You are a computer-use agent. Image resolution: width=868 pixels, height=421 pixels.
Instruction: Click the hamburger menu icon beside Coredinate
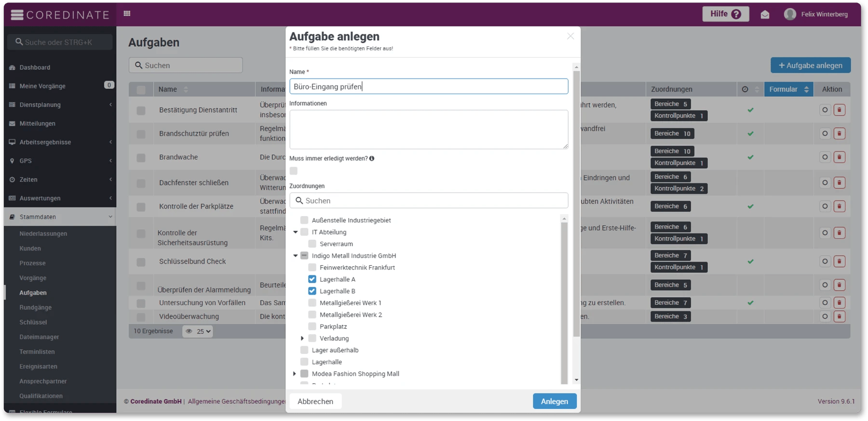point(17,14)
